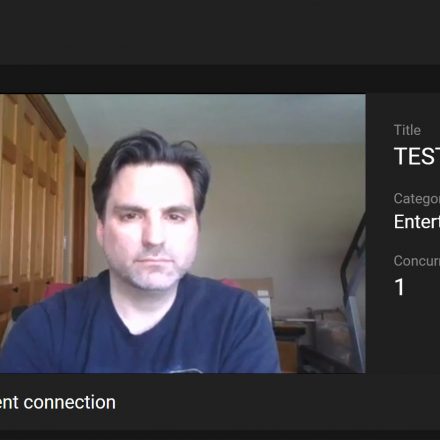
Task: Click the stair railing in the preview
Action: (x=353, y=283)
